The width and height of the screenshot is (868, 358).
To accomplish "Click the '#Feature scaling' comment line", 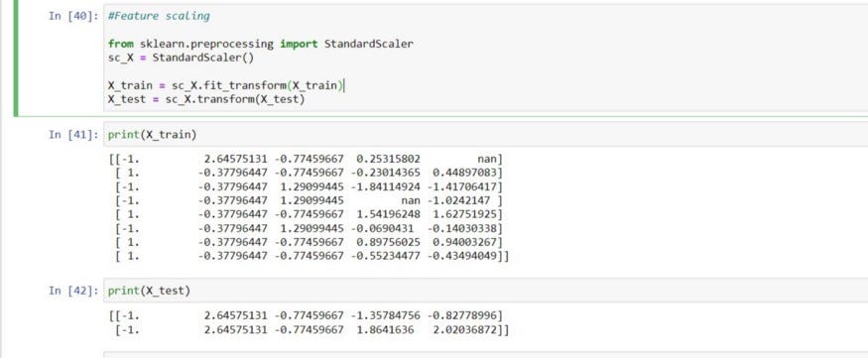I will (159, 16).
